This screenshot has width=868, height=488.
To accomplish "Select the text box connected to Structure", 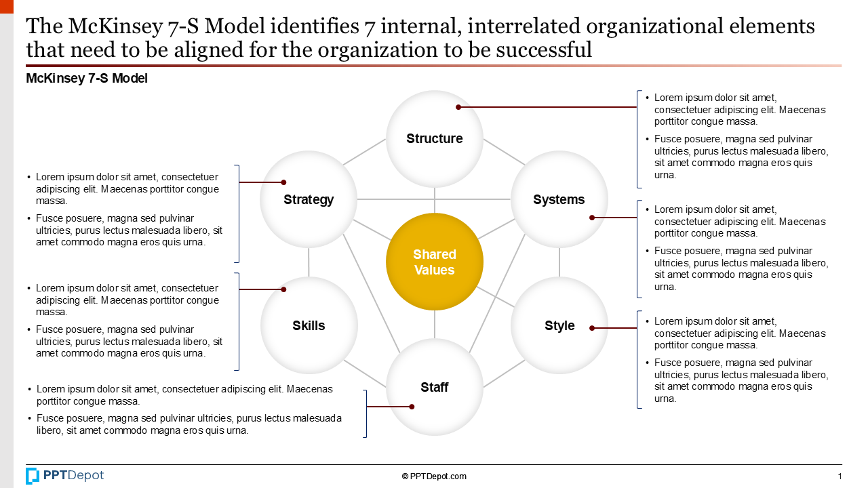I will (738, 136).
